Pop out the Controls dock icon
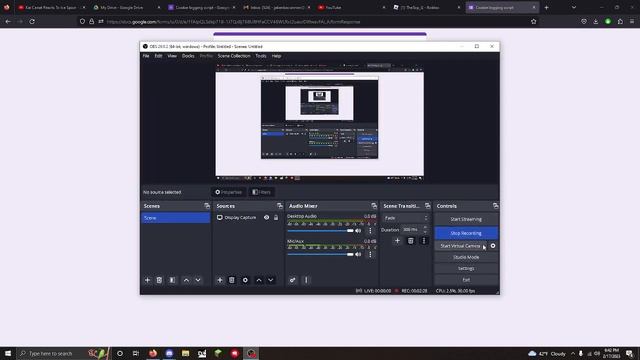This screenshot has height=360, width=640. pyautogui.click(x=495, y=206)
